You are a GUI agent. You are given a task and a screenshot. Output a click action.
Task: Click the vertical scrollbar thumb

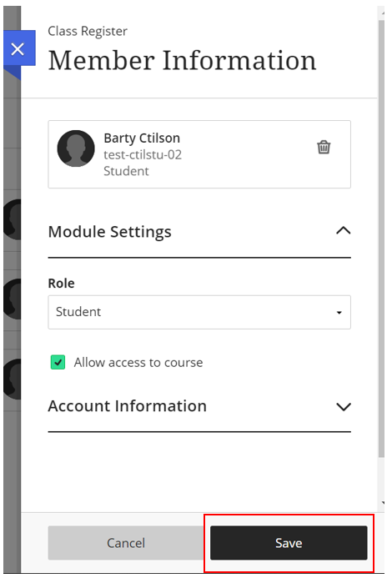381,239
